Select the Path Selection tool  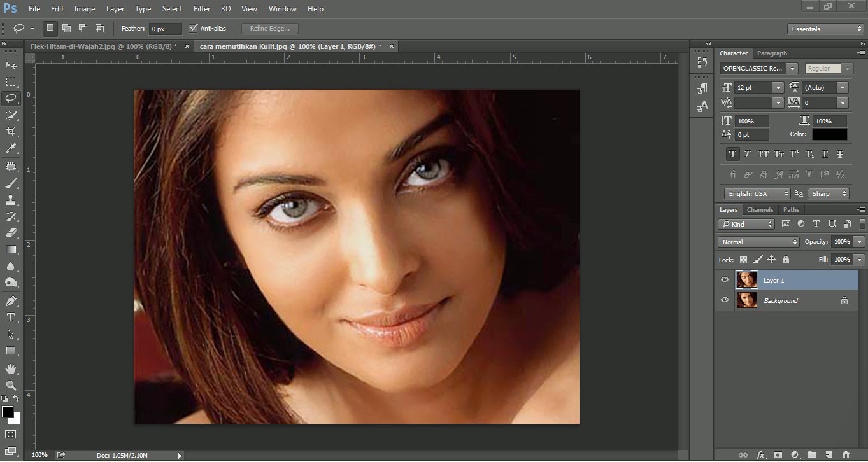(x=11, y=334)
